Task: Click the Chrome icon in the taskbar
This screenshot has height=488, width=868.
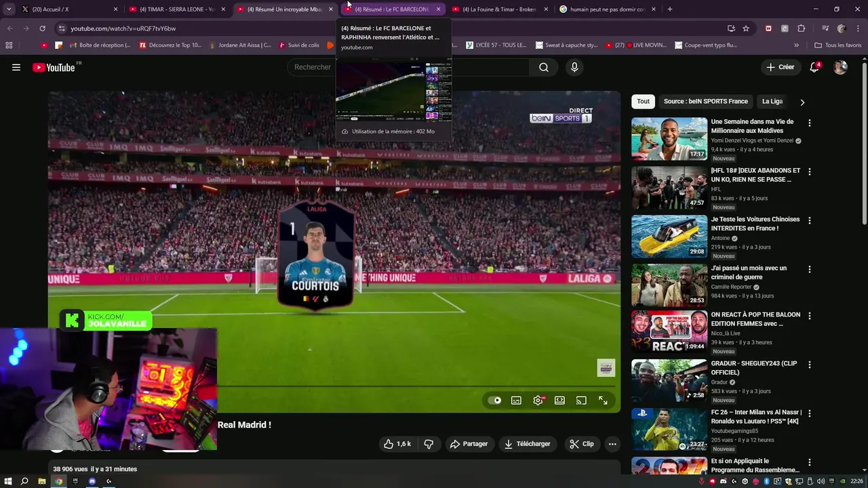Action: [58, 481]
